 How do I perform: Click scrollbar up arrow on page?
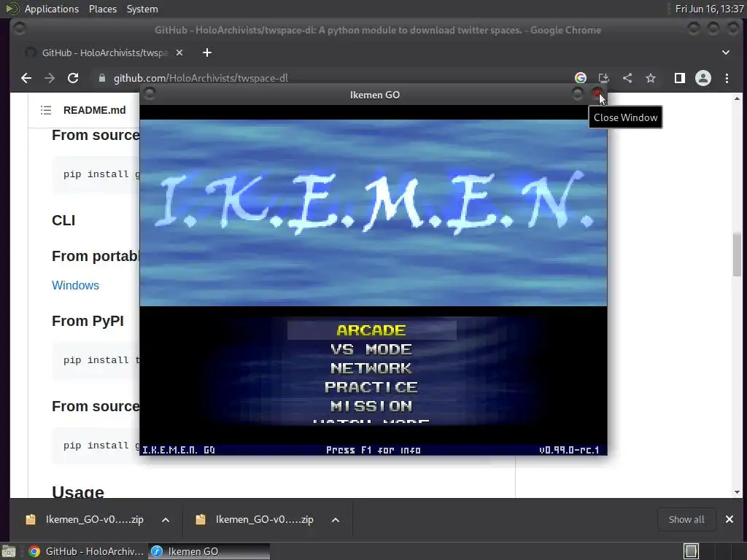737,98
